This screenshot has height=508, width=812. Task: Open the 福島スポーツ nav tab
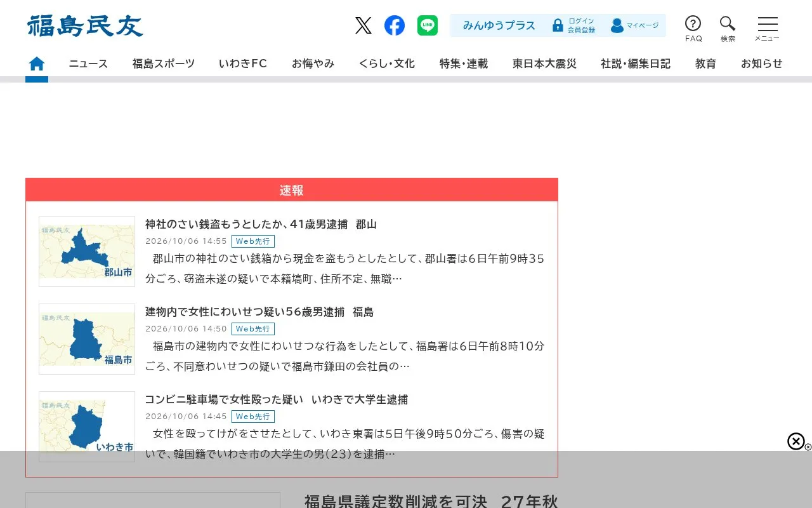click(x=164, y=63)
